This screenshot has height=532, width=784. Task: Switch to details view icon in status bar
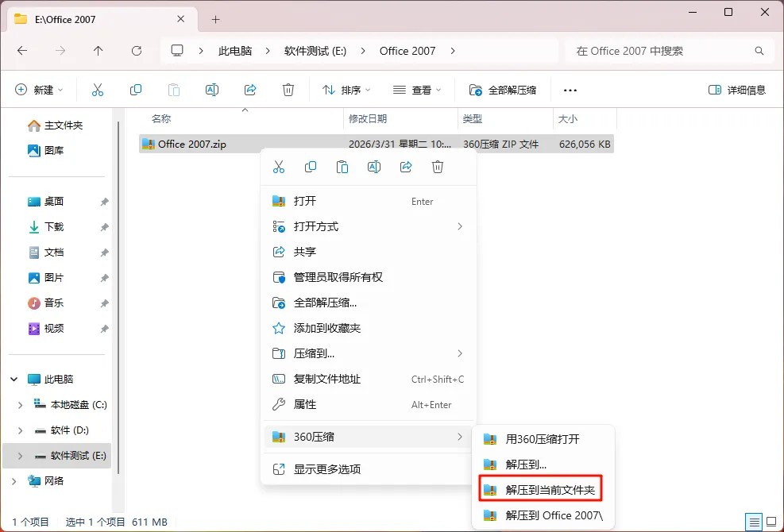coord(755,522)
